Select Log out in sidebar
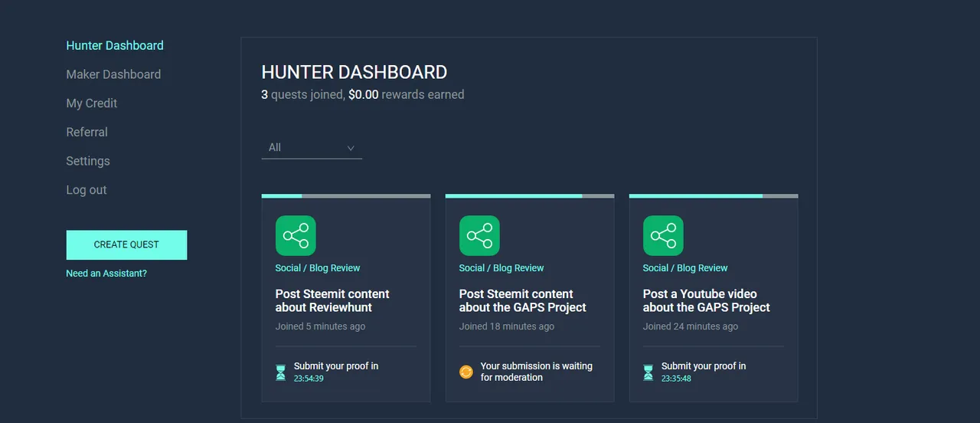980x423 pixels. (x=87, y=190)
